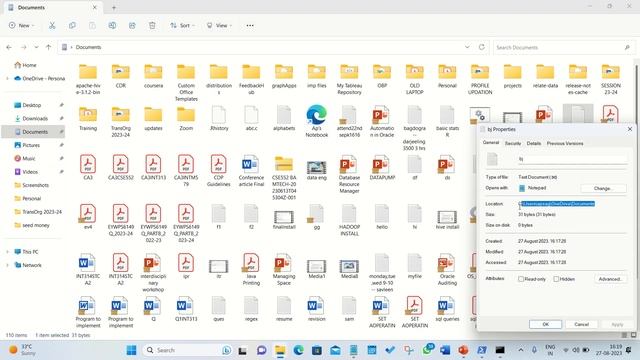Select the revision Word document
Image resolution: width=640 pixels, height=360 pixels.
point(317,309)
